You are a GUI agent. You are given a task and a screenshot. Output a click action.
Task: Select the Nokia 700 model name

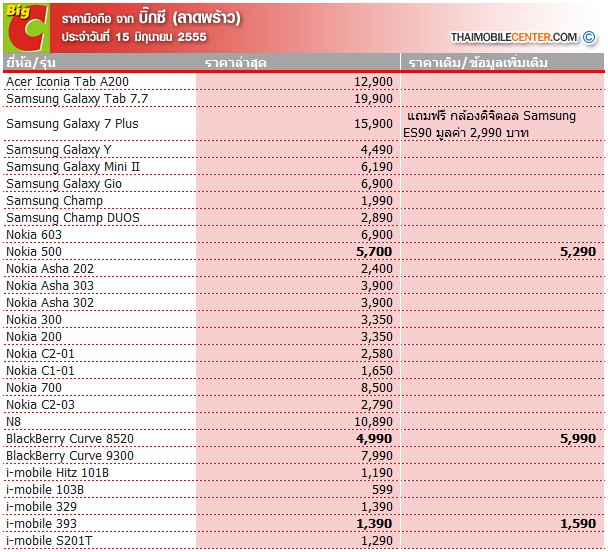point(34,388)
